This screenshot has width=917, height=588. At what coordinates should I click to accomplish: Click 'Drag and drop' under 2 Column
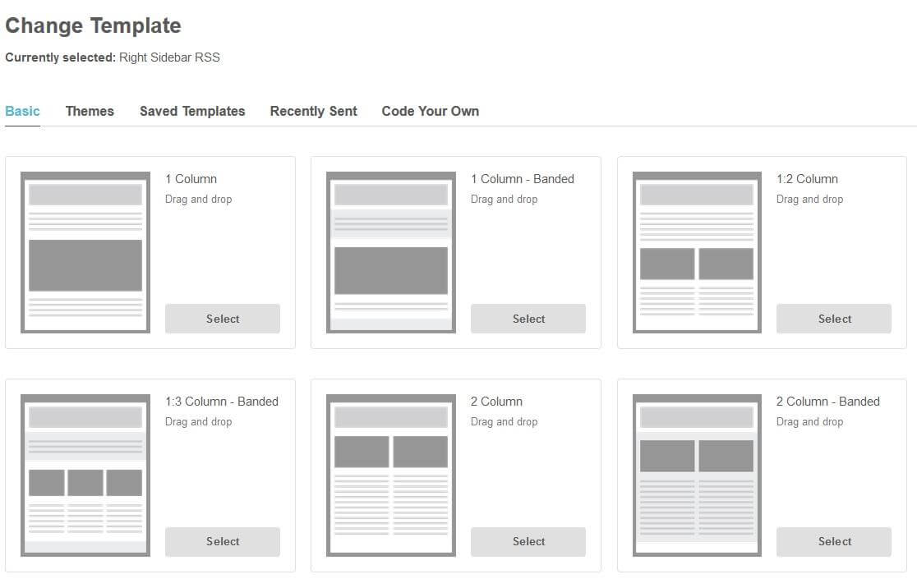(x=505, y=422)
